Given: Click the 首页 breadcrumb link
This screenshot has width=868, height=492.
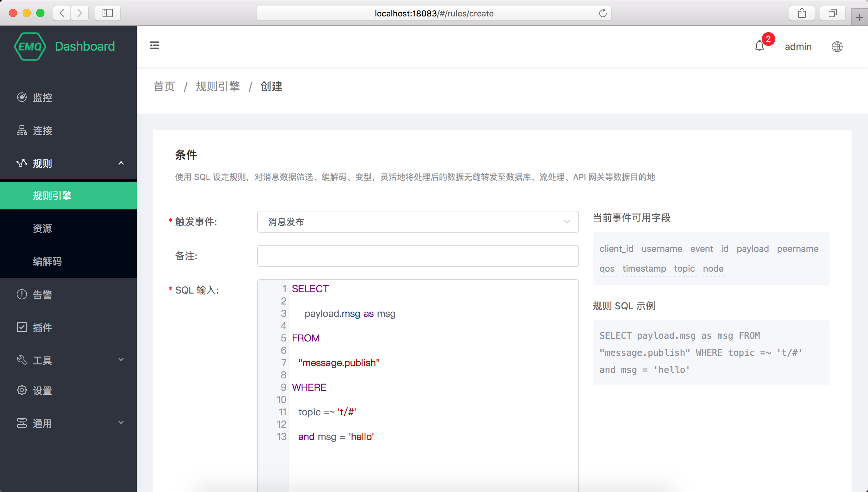Looking at the screenshot, I should [164, 87].
